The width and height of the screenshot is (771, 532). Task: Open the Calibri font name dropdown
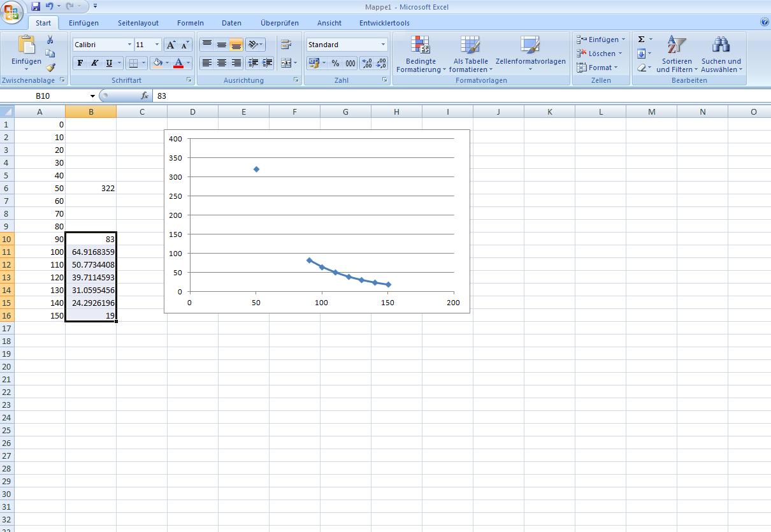click(129, 45)
